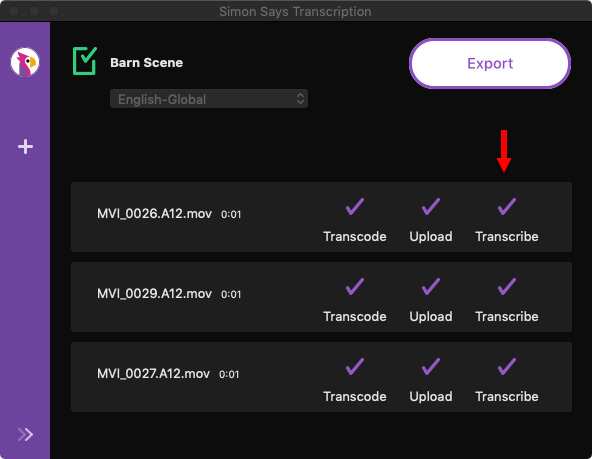Click Transcode checkmark for MVI_0026.A12.mov

[355, 206]
